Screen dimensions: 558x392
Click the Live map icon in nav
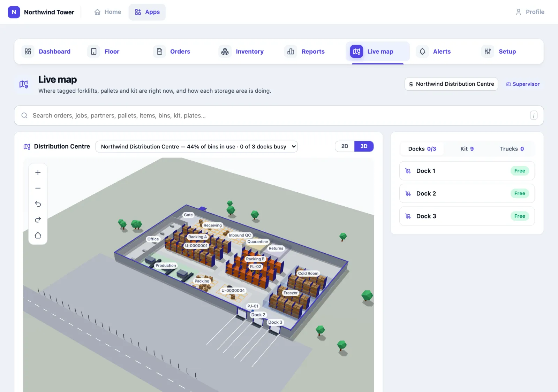pos(356,52)
